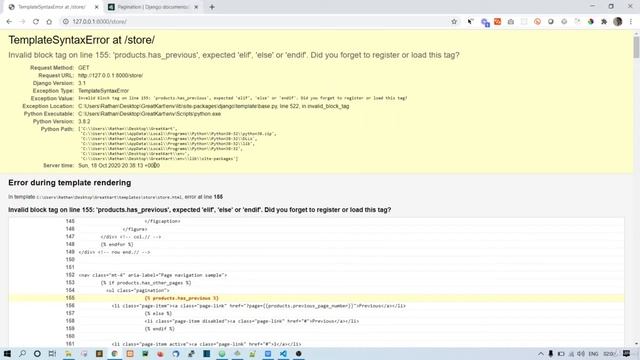The width and height of the screenshot is (640, 360).
Task: Close the TemplateSyntaxError tab
Action: pyautogui.click(x=96, y=7)
